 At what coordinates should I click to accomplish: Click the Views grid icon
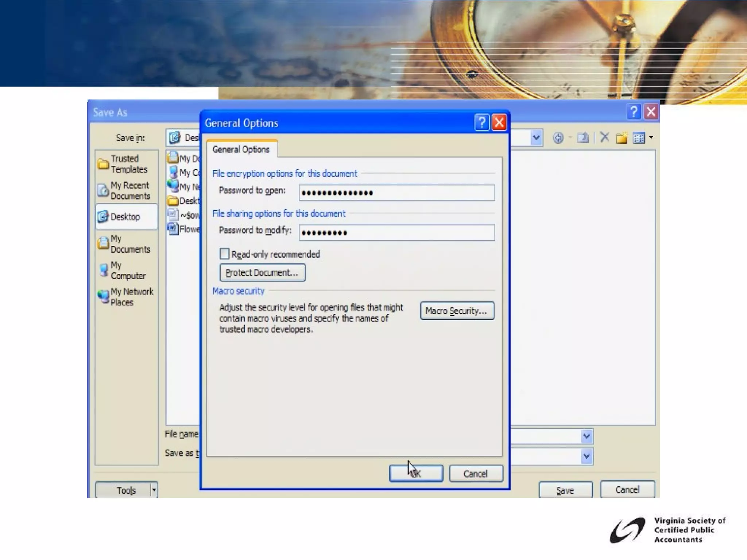(639, 138)
